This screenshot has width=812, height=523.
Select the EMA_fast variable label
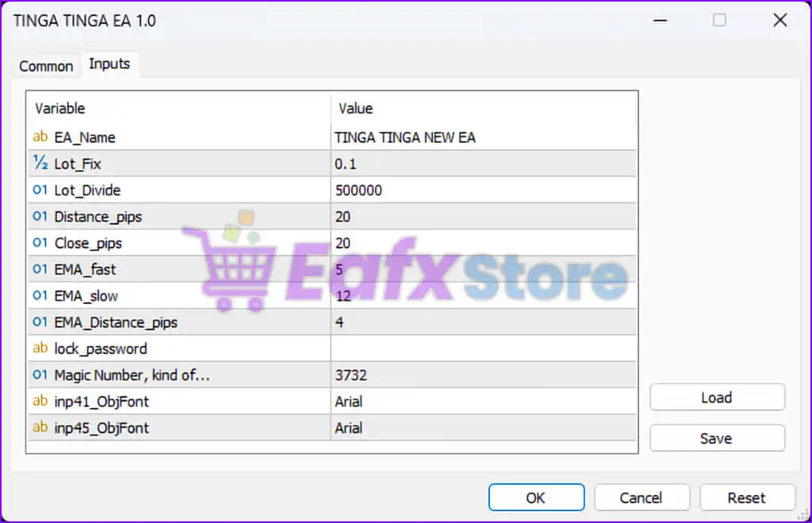pos(85,270)
